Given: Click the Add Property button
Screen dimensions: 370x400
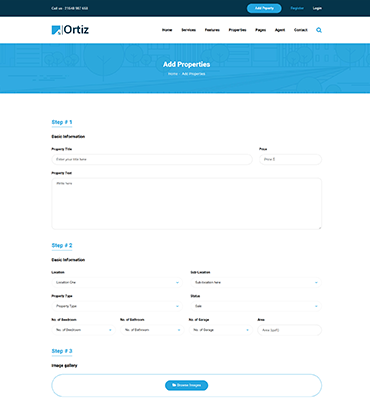Looking at the screenshot, I should tap(264, 8).
